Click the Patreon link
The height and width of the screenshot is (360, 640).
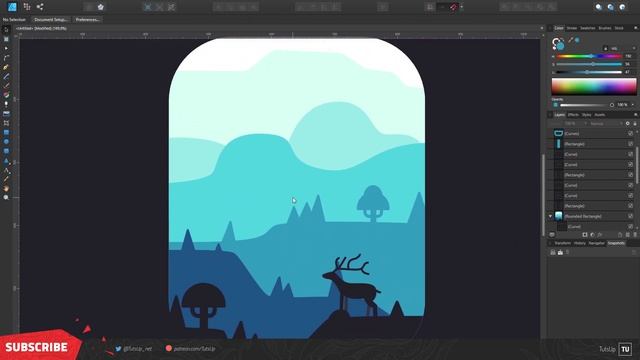(x=190, y=349)
